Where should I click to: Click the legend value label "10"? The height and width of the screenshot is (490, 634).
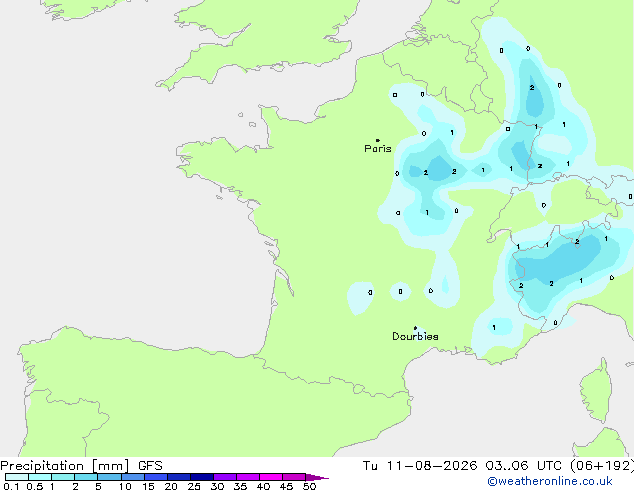(x=125, y=486)
